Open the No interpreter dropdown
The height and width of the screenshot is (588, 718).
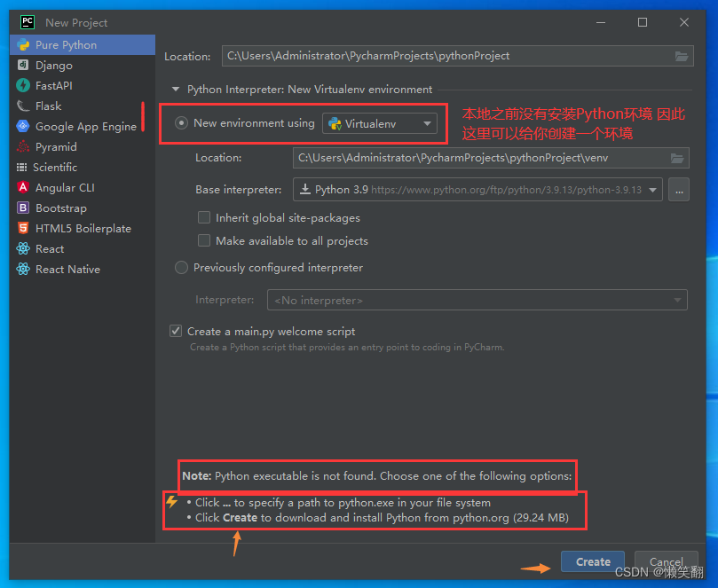click(477, 300)
